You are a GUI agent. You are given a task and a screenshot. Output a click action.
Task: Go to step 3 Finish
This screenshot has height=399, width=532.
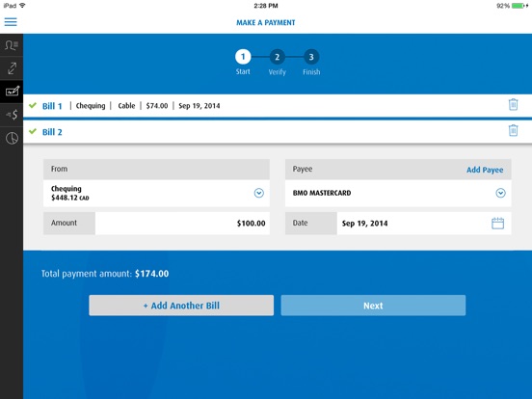(x=311, y=57)
